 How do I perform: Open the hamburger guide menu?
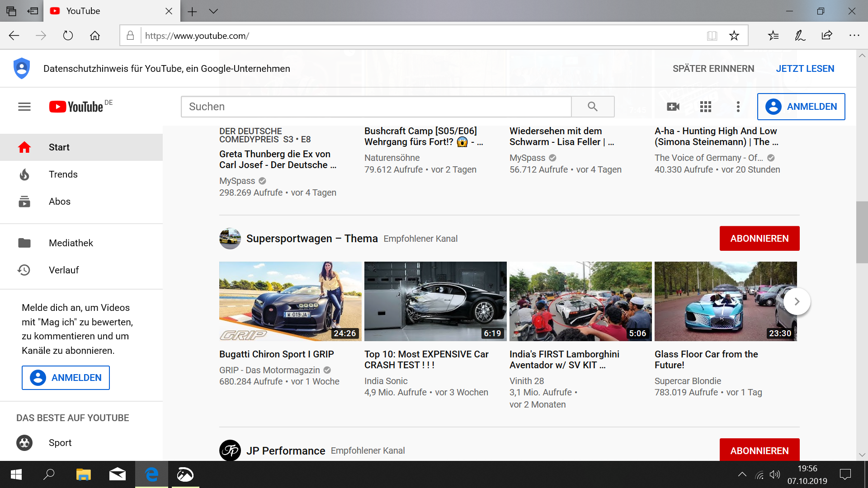click(x=24, y=107)
